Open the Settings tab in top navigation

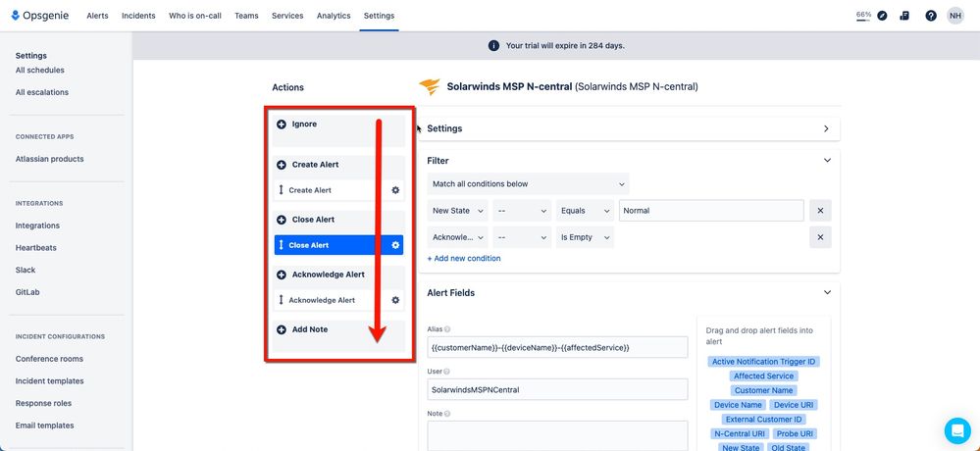coord(379,16)
